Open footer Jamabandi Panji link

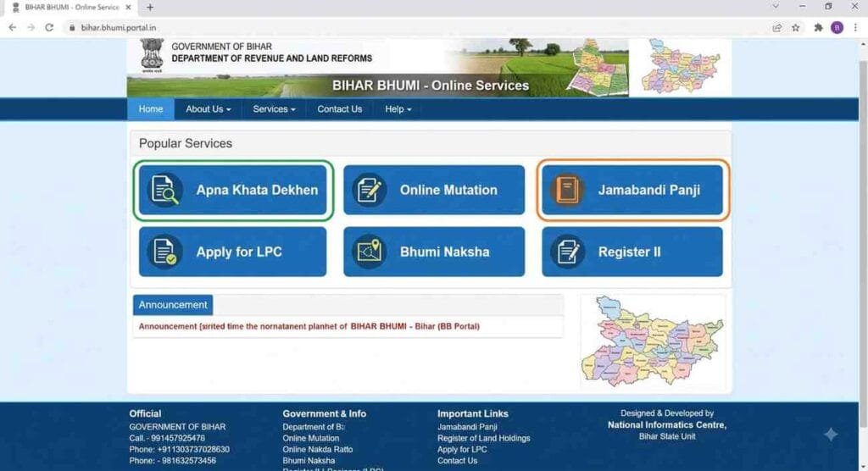(467, 427)
